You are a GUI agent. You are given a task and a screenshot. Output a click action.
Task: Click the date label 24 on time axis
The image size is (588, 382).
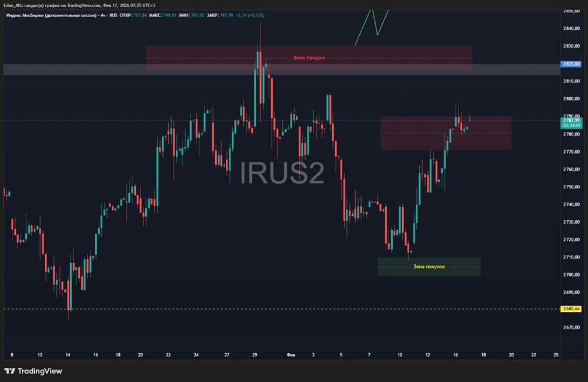[196, 354]
